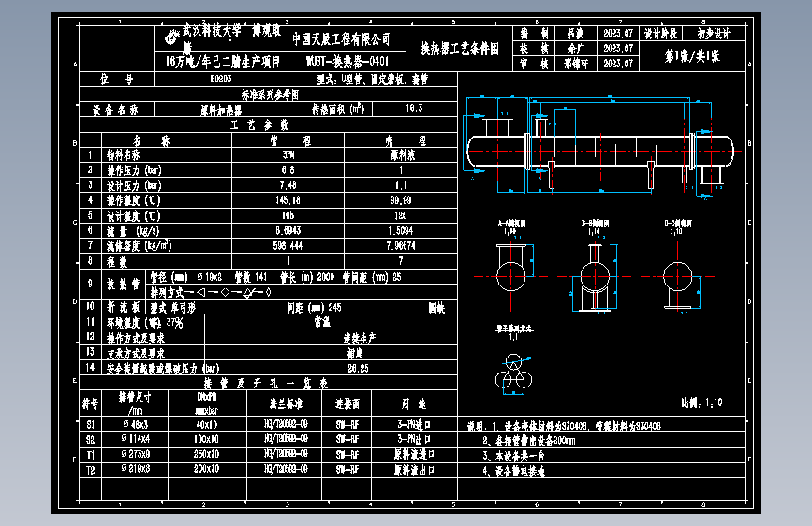
Task: Select the 连接面 column header
Action: click(x=347, y=403)
